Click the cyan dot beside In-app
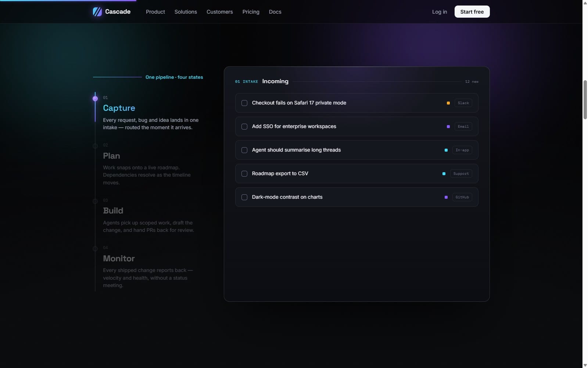The height and width of the screenshot is (368, 588). point(446,150)
